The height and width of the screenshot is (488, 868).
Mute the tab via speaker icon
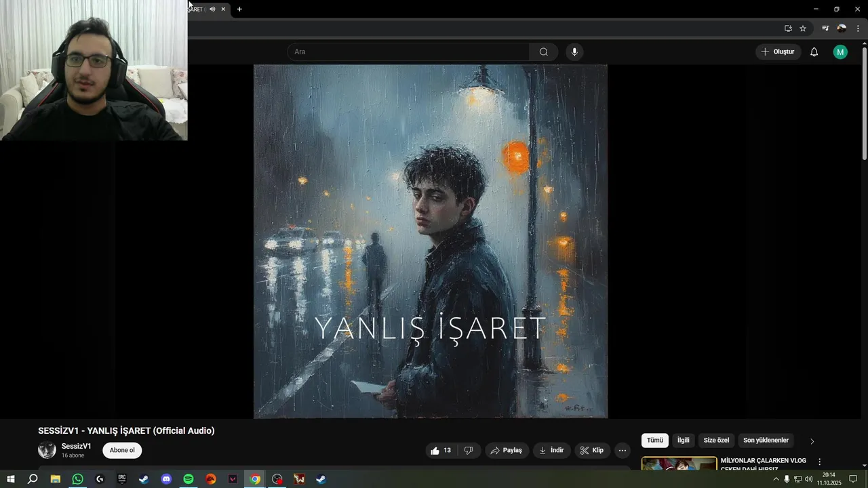click(212, 9)
